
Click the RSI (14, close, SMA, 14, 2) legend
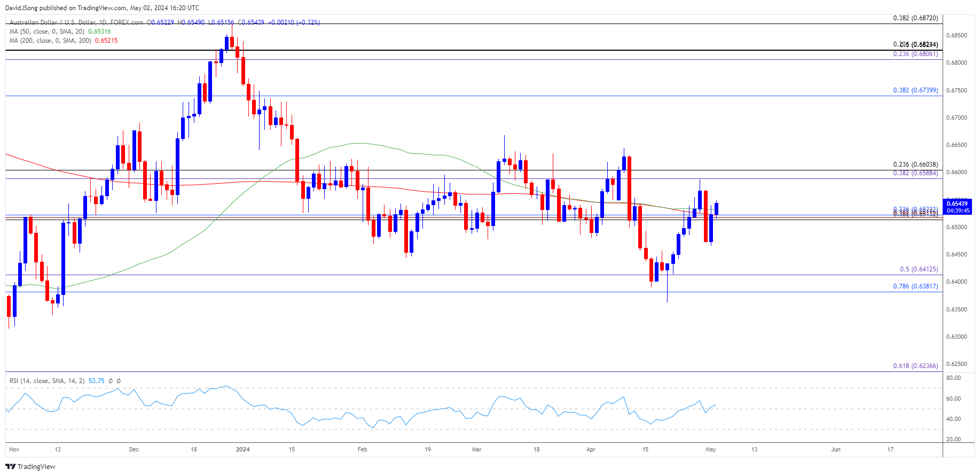click(47, 381)
